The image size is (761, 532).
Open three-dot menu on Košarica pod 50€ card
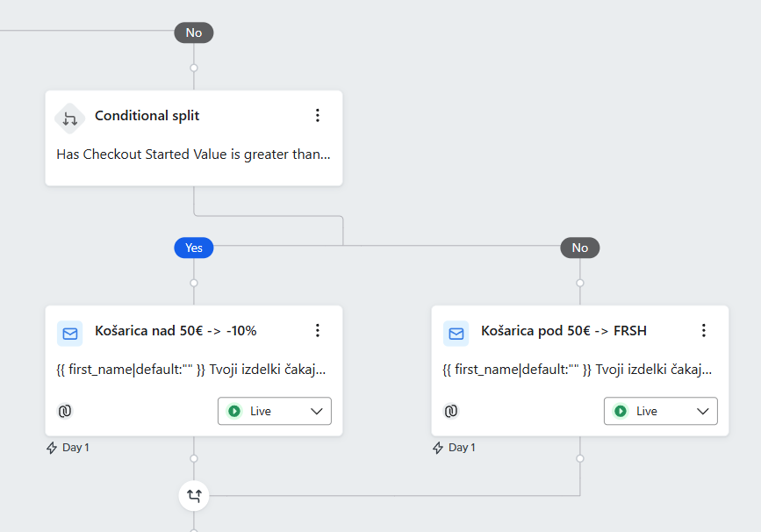703,331
